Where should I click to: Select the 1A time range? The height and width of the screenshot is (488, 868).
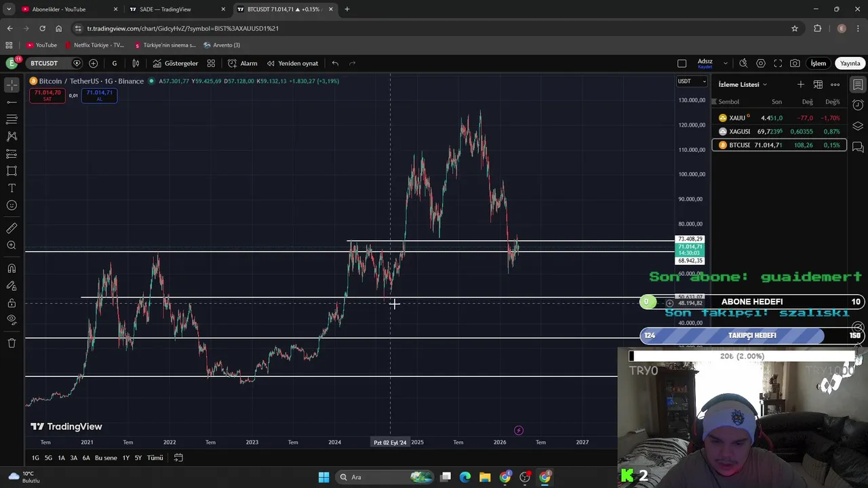click(61, 458)
